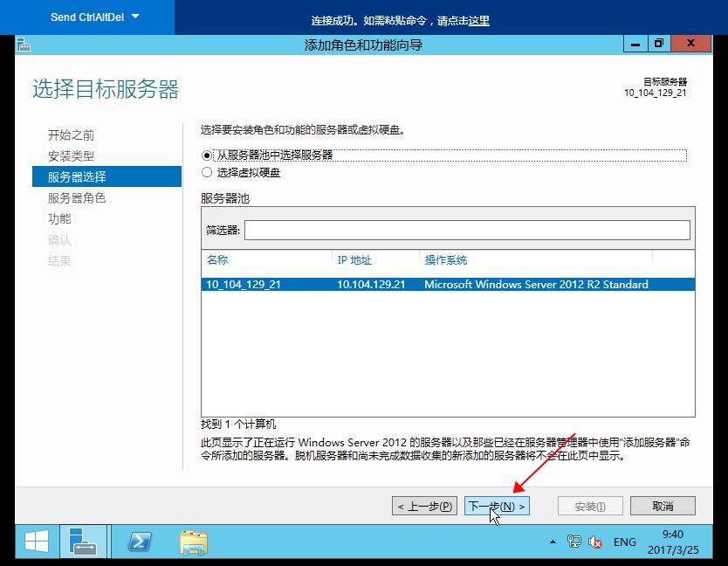This screenshot has width=728, height=566.
Task: Click the 这里 paste command link
Action: coord(478,21)
